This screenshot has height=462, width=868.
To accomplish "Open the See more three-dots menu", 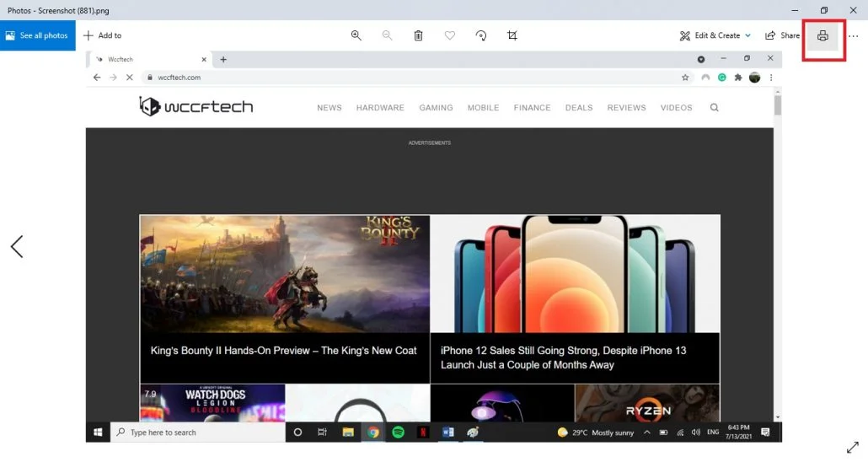I will [853, 36].
